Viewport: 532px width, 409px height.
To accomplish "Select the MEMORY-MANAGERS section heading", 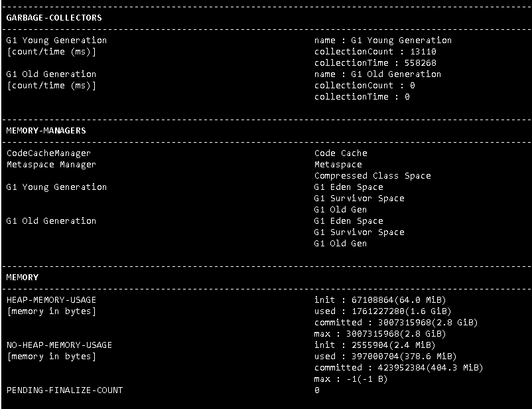I will click(46, 131).
